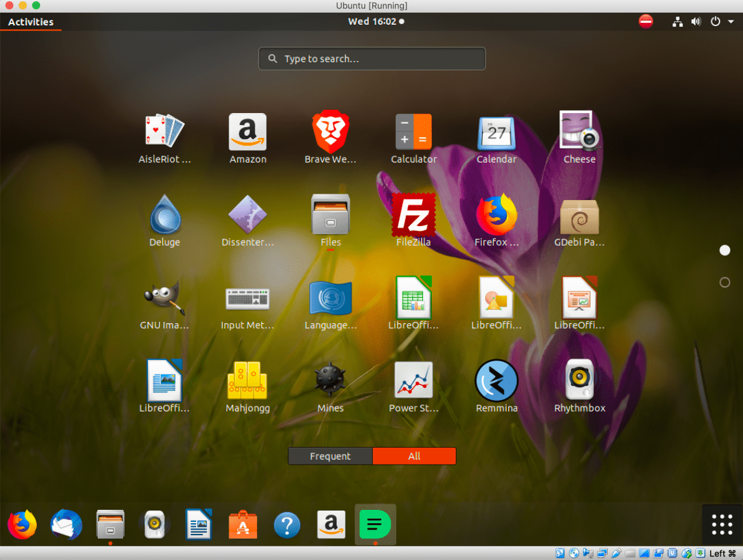Open the system power dropdown menu
Screen dimensions: 743x560
[x=721, y=22]
